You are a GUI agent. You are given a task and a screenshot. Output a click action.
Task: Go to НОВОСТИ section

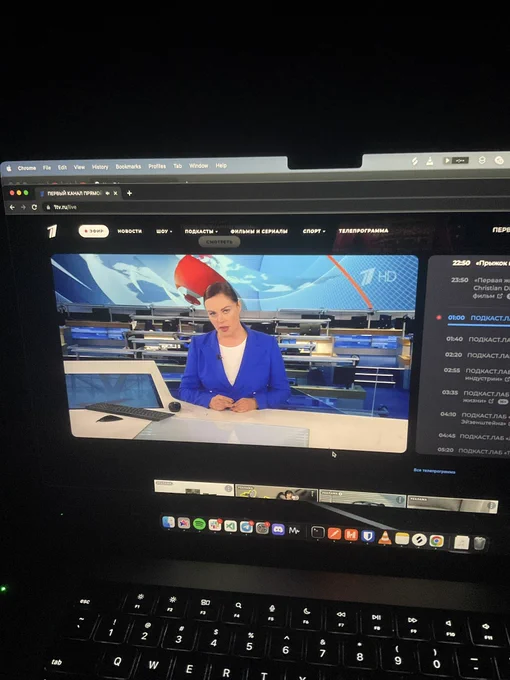coord(130,231)
